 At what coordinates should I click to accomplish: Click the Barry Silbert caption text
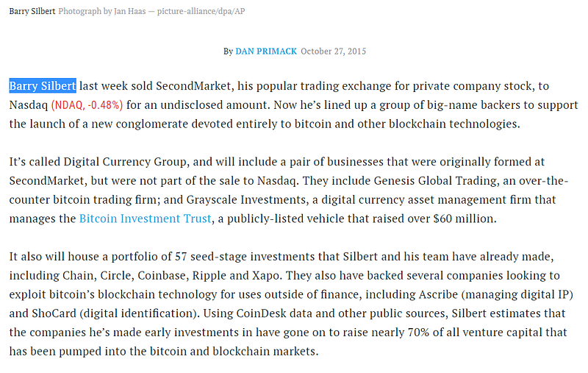[x=32, y=11]
